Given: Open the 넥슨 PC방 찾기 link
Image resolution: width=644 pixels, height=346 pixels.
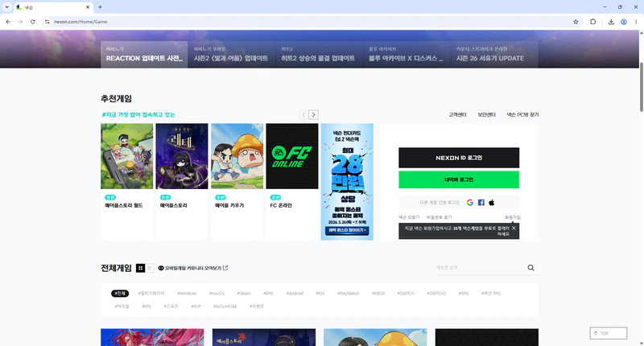Looking at the screenshot, I should [x=522, y=114].
